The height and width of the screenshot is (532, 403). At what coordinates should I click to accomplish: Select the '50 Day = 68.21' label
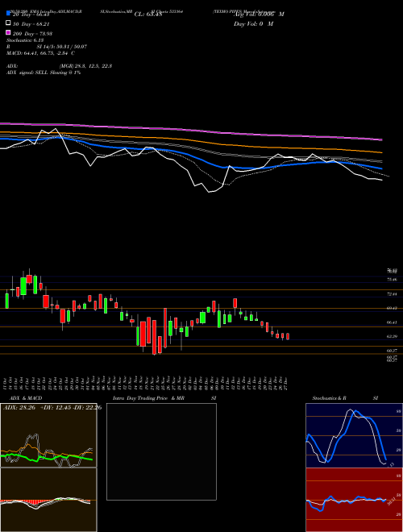(31, 24)
